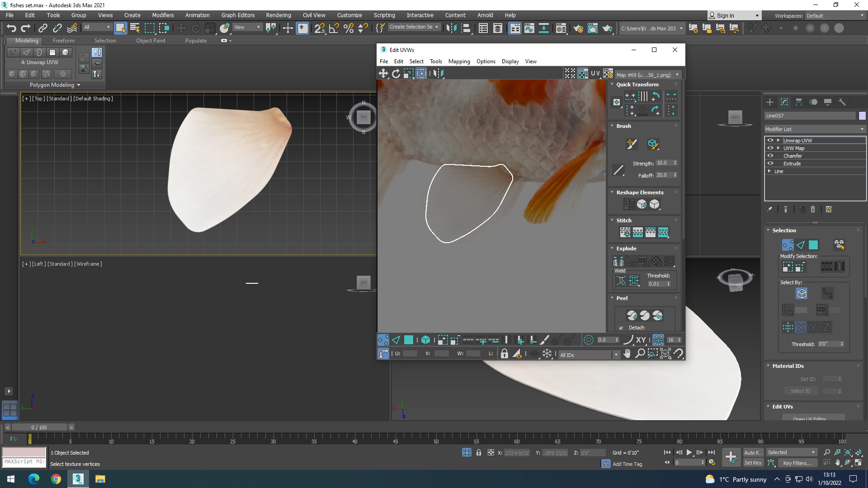Image resolution: width=868 pixels, height=488 pixels.
Task: Click Rotate tool in Edit UVWs toolbar
Action: 396,73
